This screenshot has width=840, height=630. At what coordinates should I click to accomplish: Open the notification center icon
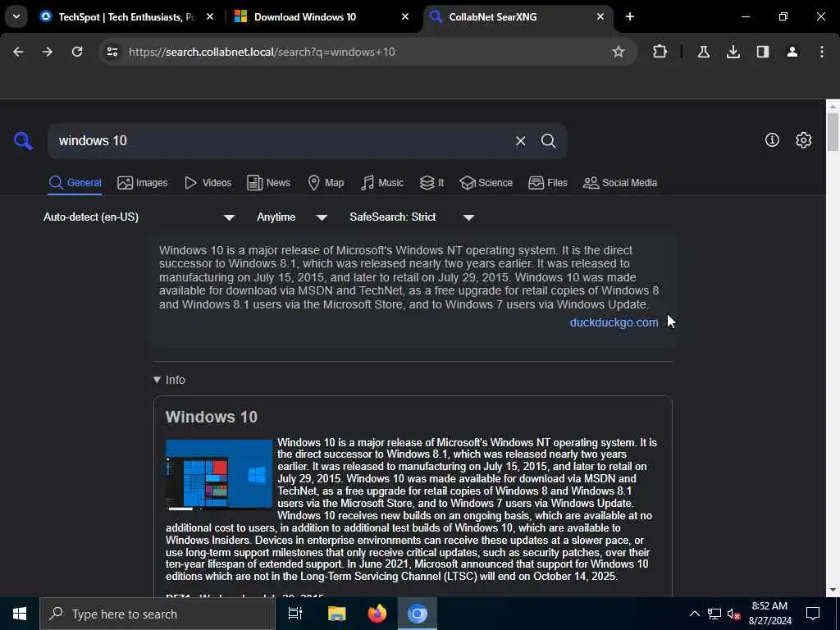813,614
